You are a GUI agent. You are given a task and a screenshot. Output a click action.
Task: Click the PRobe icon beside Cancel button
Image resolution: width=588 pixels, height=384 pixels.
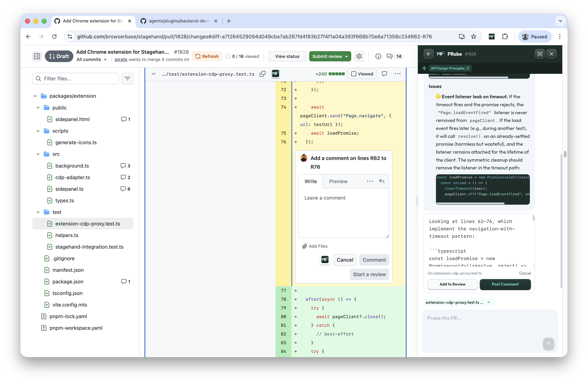pos(325,259)
